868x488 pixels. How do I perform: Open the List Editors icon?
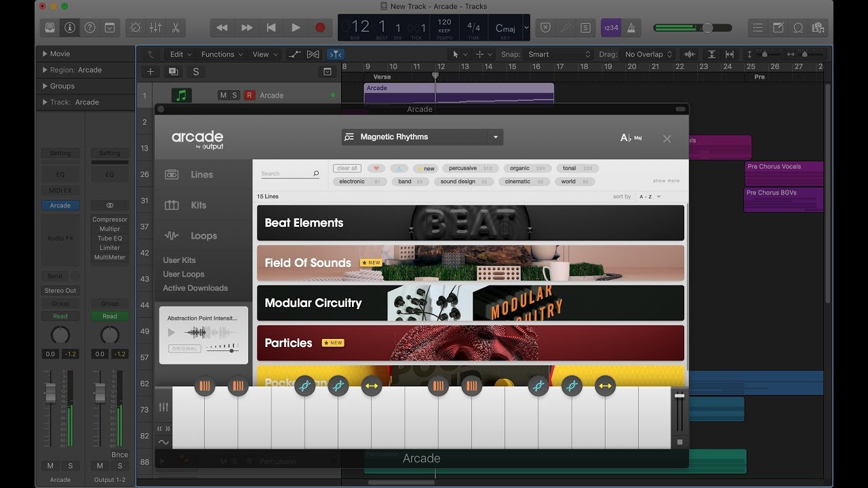759,28
